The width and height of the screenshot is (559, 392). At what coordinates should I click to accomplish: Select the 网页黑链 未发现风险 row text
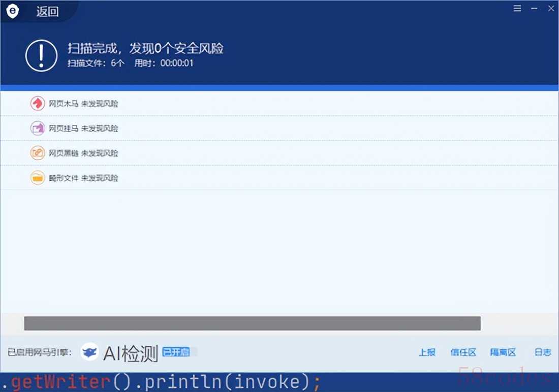point(83,153)
